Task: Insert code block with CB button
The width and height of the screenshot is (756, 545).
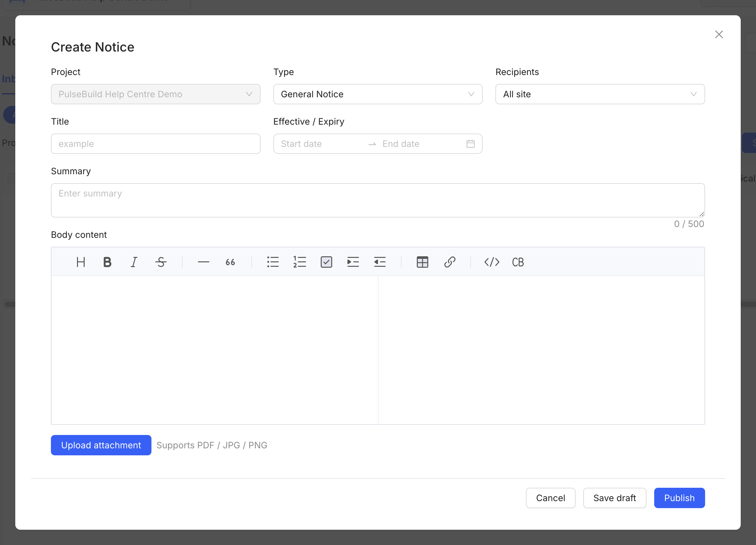Action: coord(518,262)
